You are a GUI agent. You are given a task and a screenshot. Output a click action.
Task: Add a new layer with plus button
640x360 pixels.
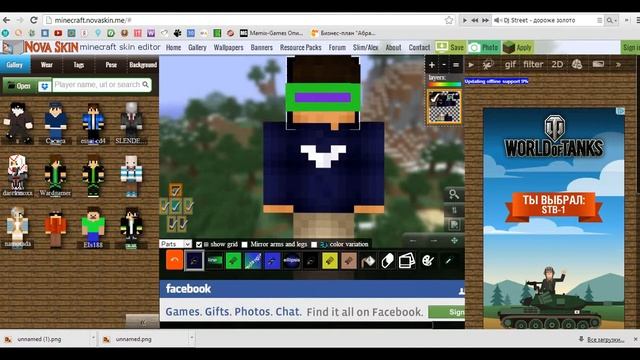click(x=431, y=65)
